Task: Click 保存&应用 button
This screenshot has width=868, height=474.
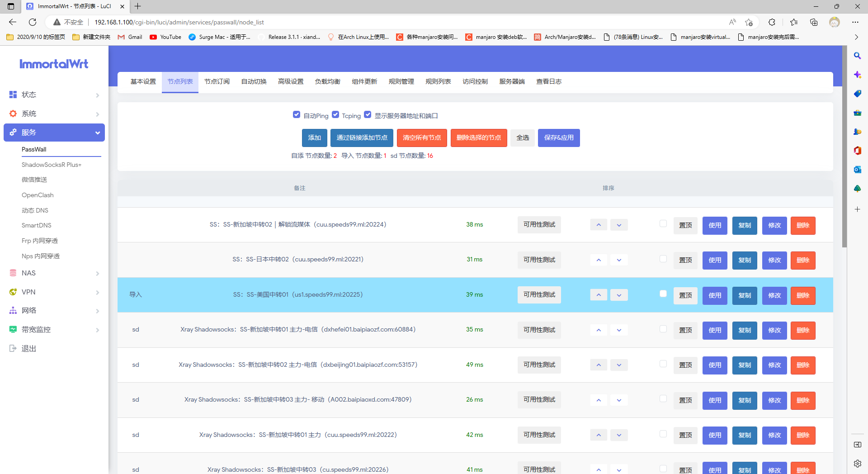Action: click(x=559, y=138)
